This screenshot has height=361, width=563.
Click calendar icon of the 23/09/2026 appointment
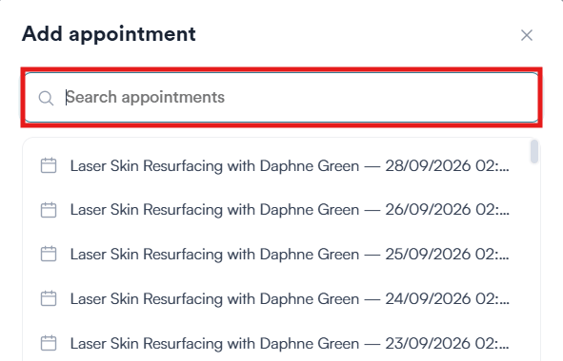click(x=48, y=343)
